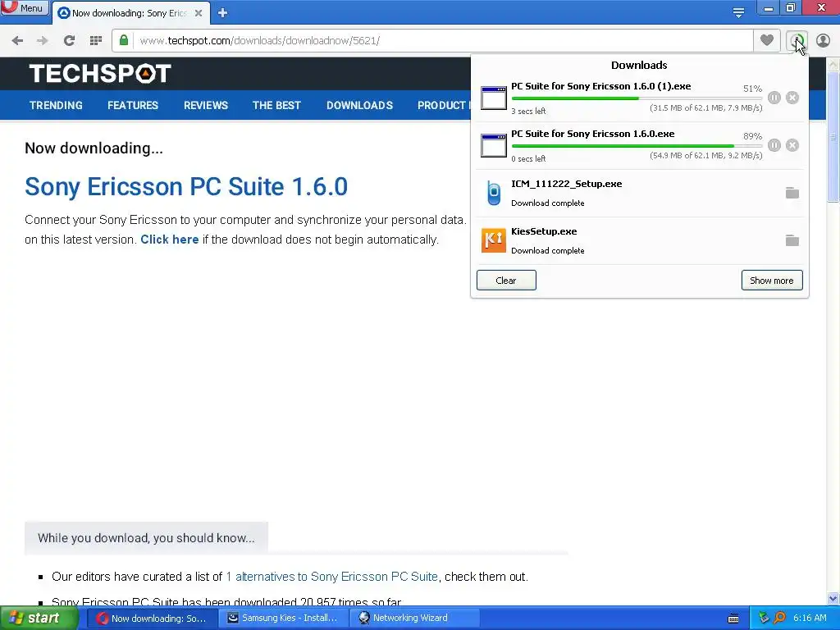The image size is (840, 630).
Task: Open the tab menu icon in title bar
Action: point(738,12)
